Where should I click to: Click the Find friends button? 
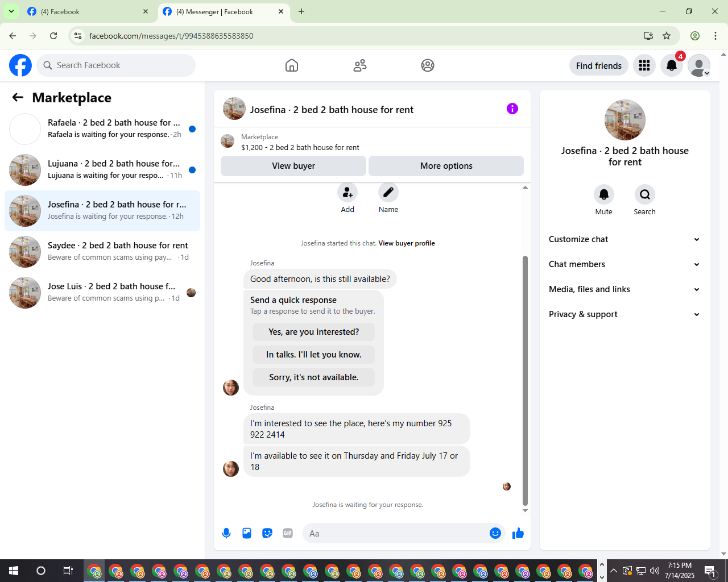tap(599, 65)
